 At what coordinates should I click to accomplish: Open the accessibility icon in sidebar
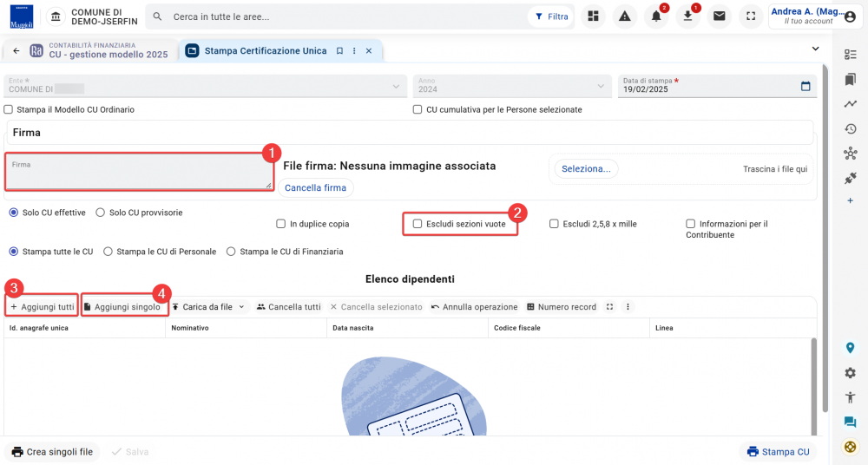pos(851,397)
